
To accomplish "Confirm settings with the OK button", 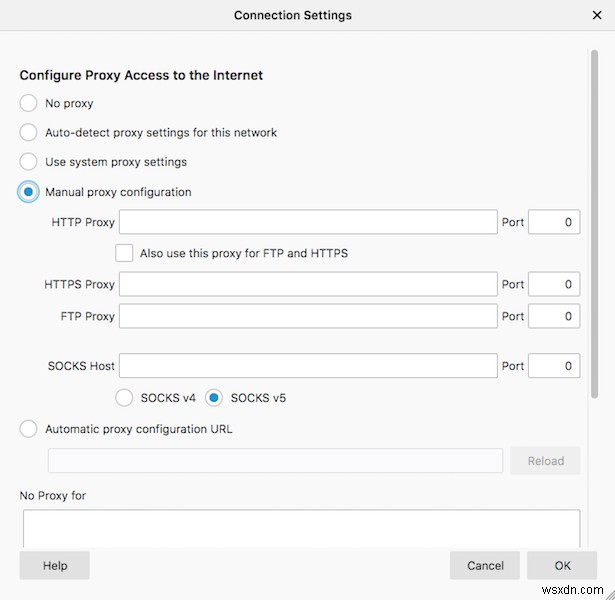I will (x=562, y=566).
